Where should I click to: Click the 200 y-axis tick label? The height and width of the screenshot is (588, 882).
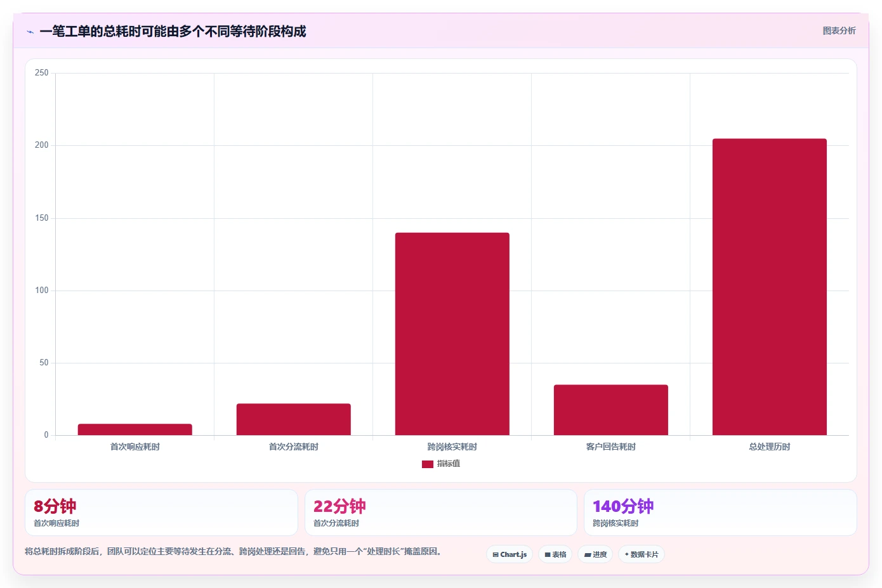[x=42, y=145]
